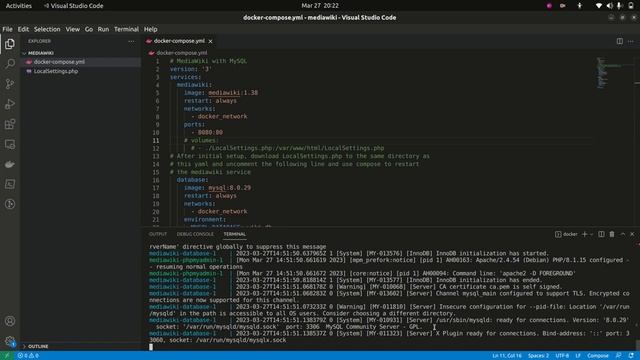Click the code minimap on the editor's right
The height and width of the screenshot is (360, 640).
pyautogui.click(x=609, y=72)
